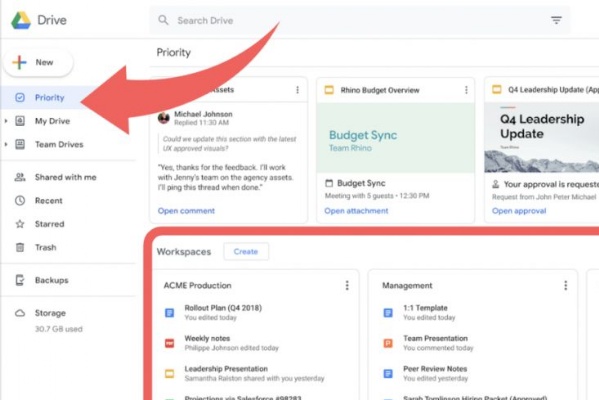Click the Backups device icon
The height and width of the screenshot is (400, 599).
(x=20, y=280)
